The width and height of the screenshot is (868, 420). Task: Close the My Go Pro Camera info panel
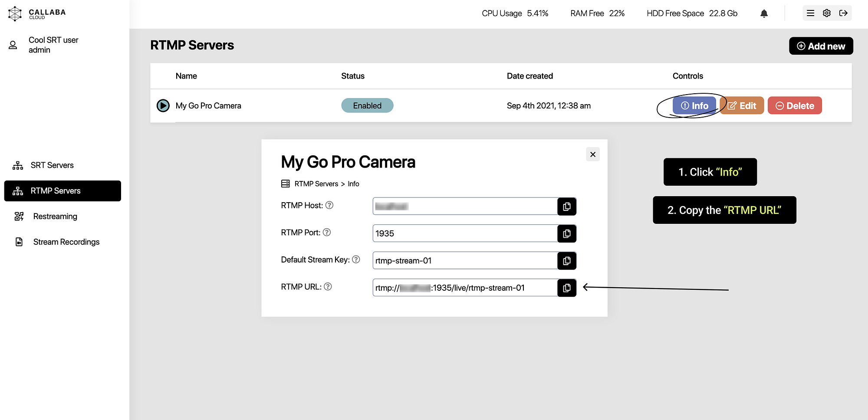coord(593,154)
